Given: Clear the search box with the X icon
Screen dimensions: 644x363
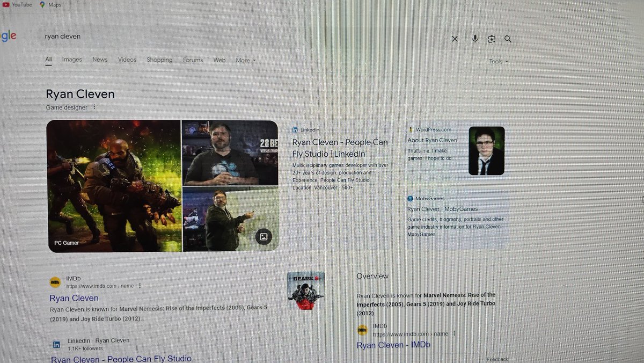Looking at the screenshot, I should [x=455, y=39].
